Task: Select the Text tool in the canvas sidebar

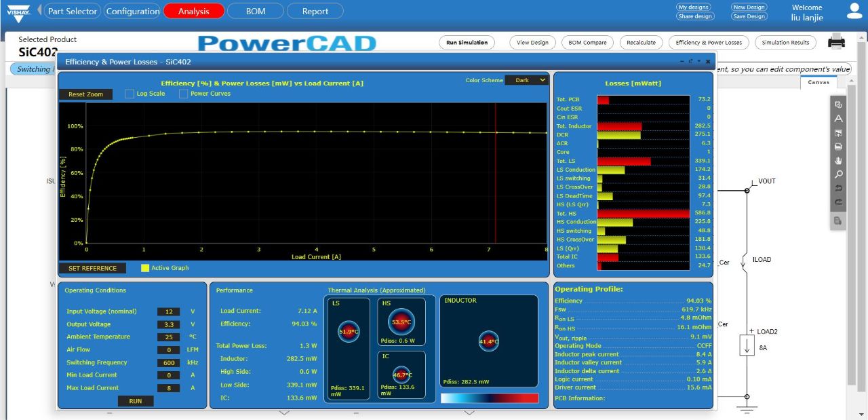Action: pos(839,119)
